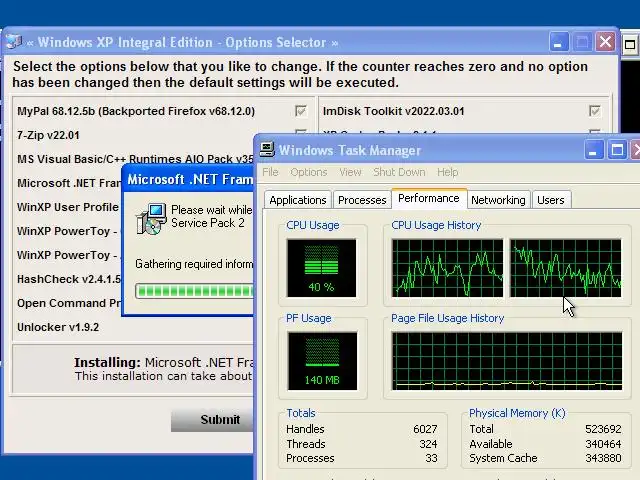
Task: Click the Page File Usage History graph
Action: click(507, 361)
